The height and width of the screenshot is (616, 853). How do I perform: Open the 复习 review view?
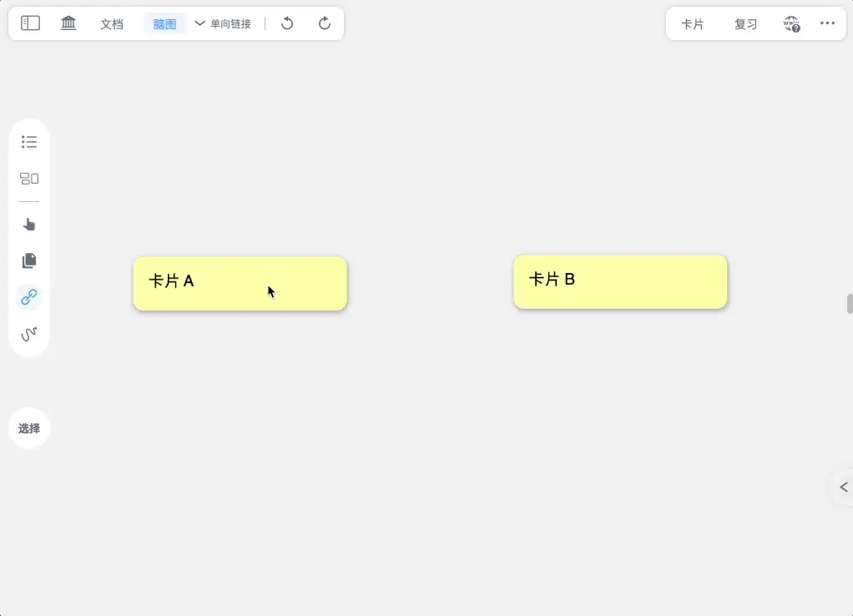coord(746,24)
